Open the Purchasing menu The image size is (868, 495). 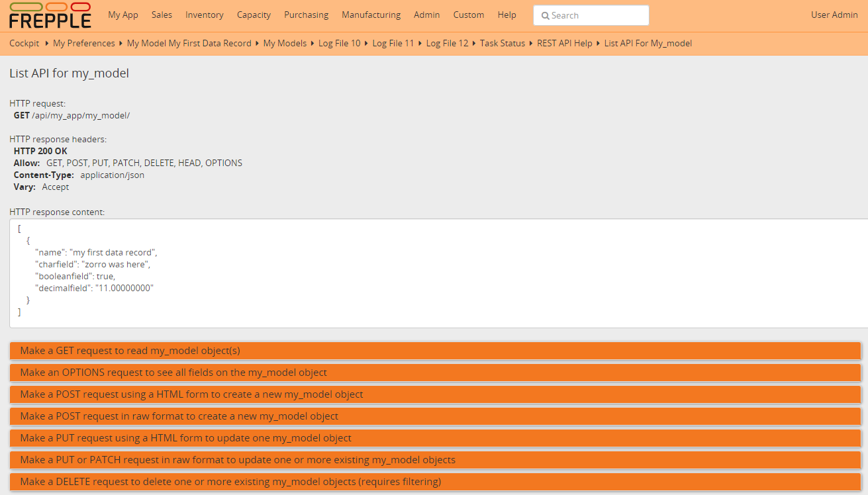306,15
